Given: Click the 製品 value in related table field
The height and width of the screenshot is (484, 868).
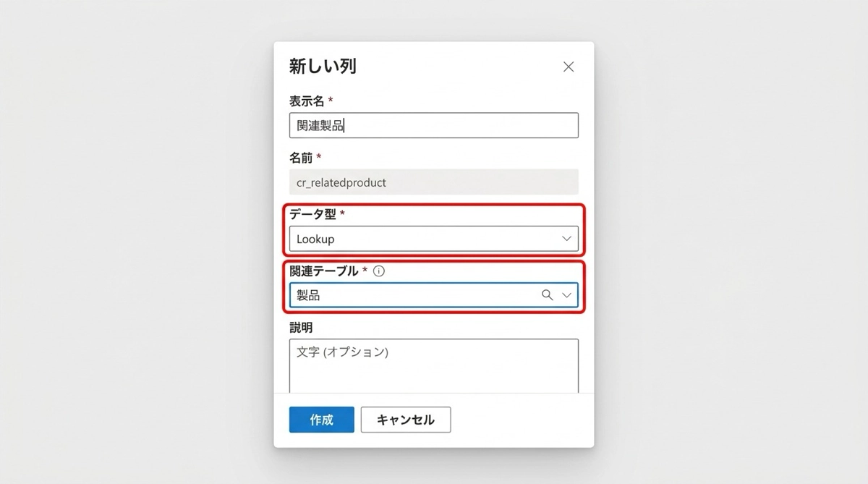Looking at the screenshot, I should pos(309,295).
